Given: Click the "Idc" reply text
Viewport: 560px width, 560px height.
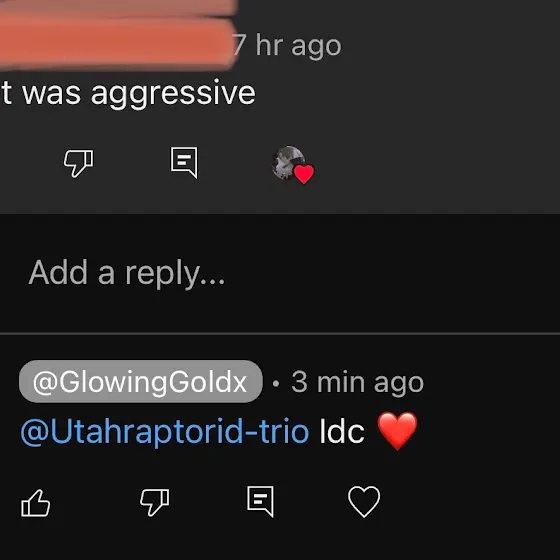Looking at the screenshot, I should (341, 431).
